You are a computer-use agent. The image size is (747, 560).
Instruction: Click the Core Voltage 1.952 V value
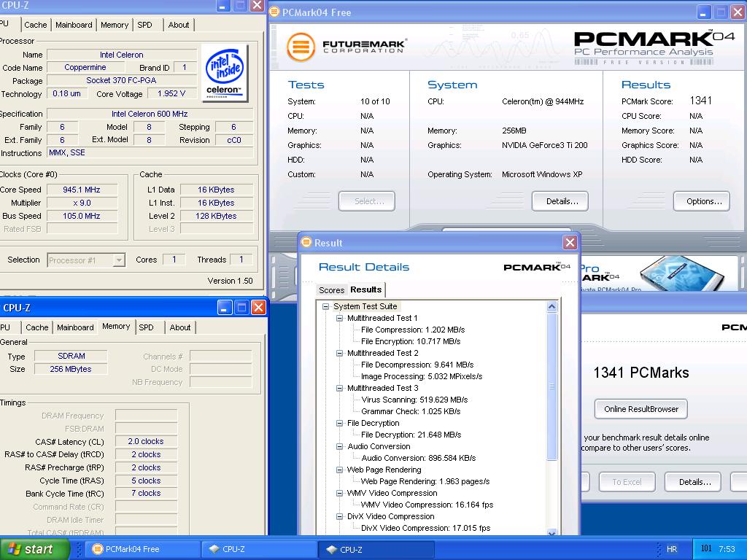(x=171, y=93)
